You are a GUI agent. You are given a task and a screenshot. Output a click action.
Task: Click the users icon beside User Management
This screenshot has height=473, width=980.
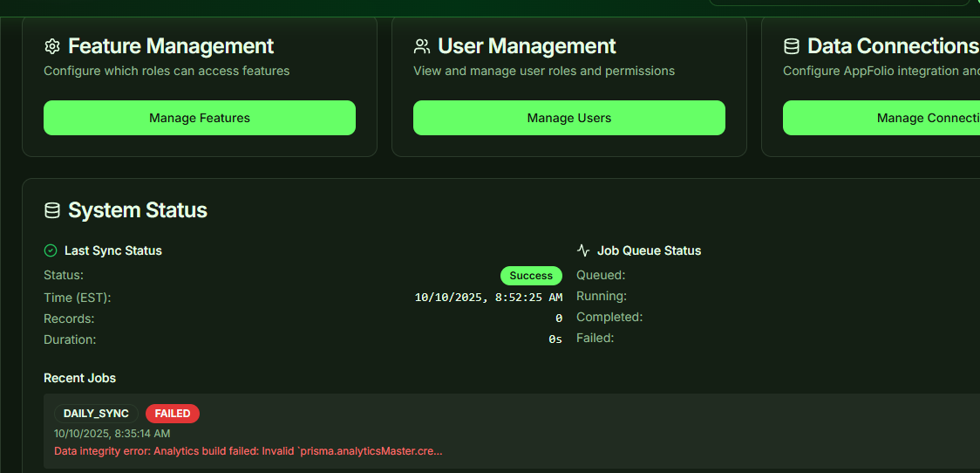click(x=422, y=46)
